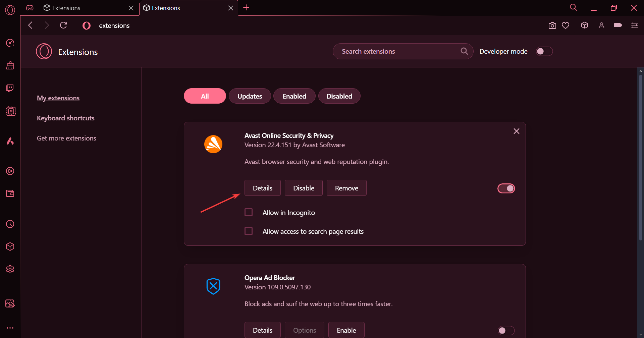Click the Avast Online Security orange icon
This screenshot has height=338, width=644.
pos(213,144)
